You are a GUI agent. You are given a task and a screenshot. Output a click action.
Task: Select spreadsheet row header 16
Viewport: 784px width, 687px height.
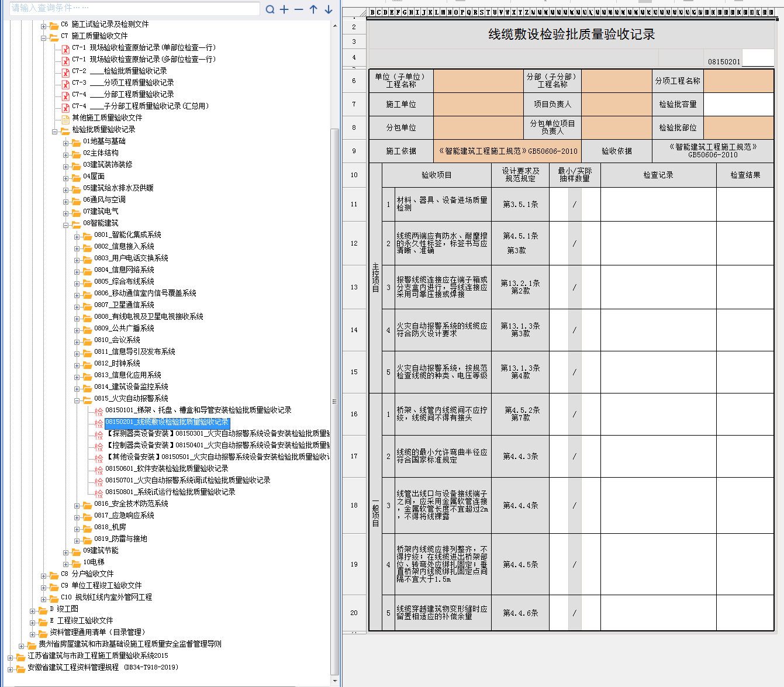tap(354, 414)
